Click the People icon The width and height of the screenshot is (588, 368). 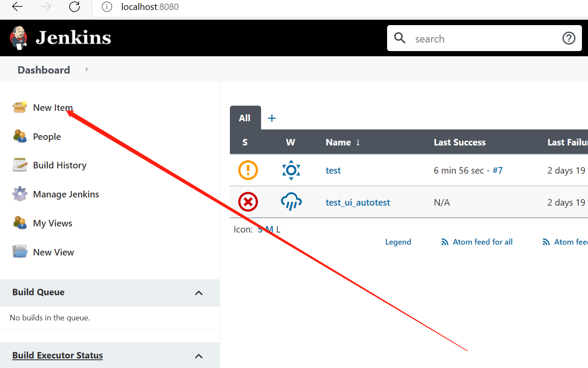click(x=20, y=136)
